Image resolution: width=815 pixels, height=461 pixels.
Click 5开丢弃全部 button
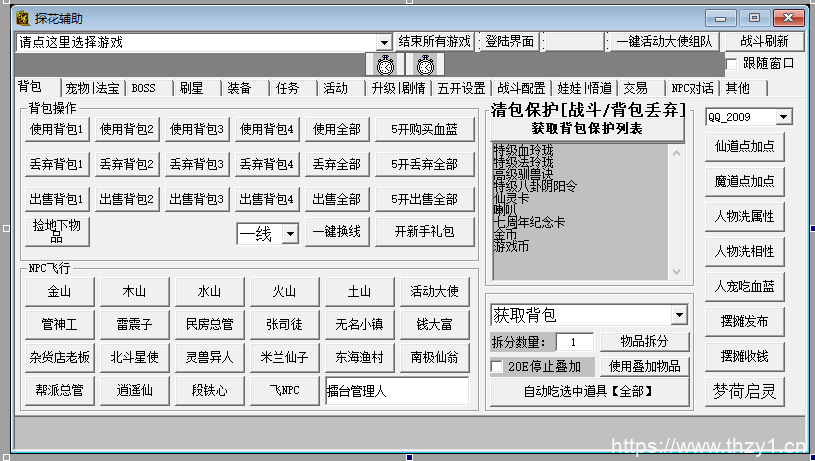[x=425, y=164]
